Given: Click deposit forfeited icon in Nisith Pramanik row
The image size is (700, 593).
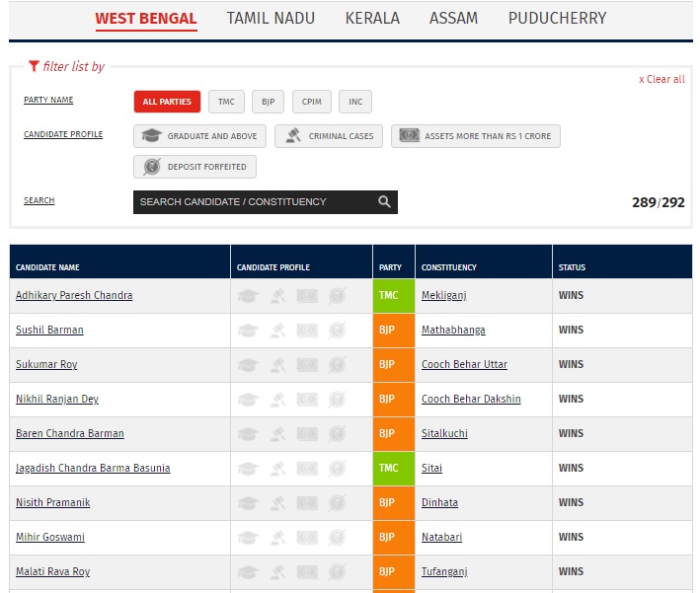Looking at the screenshot, I should coord(337,503).
